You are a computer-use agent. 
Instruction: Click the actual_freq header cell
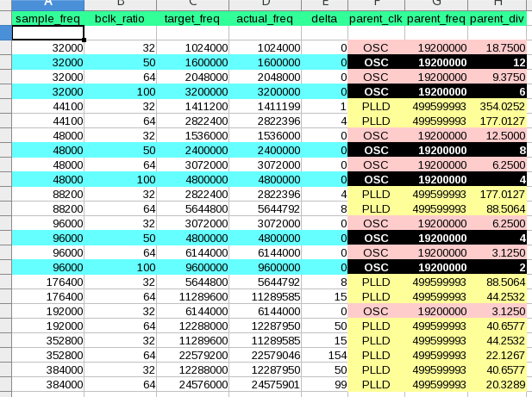pos(265,19)
